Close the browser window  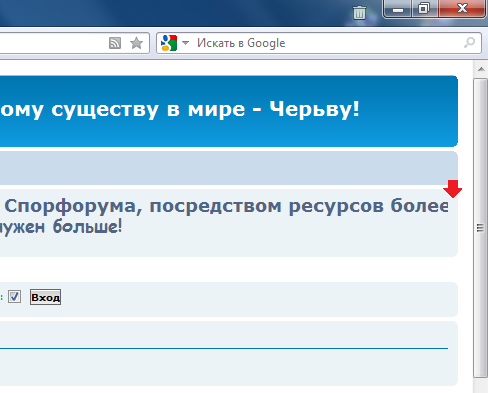click(462, 8)
